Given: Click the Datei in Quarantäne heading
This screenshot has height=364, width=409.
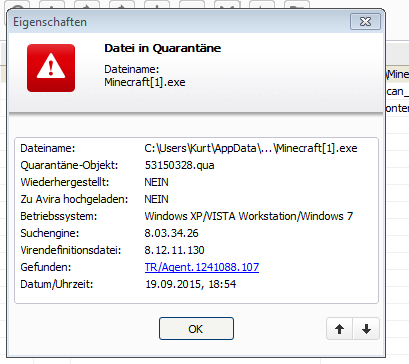Looking at the screenshot, I should click(163, 48).
